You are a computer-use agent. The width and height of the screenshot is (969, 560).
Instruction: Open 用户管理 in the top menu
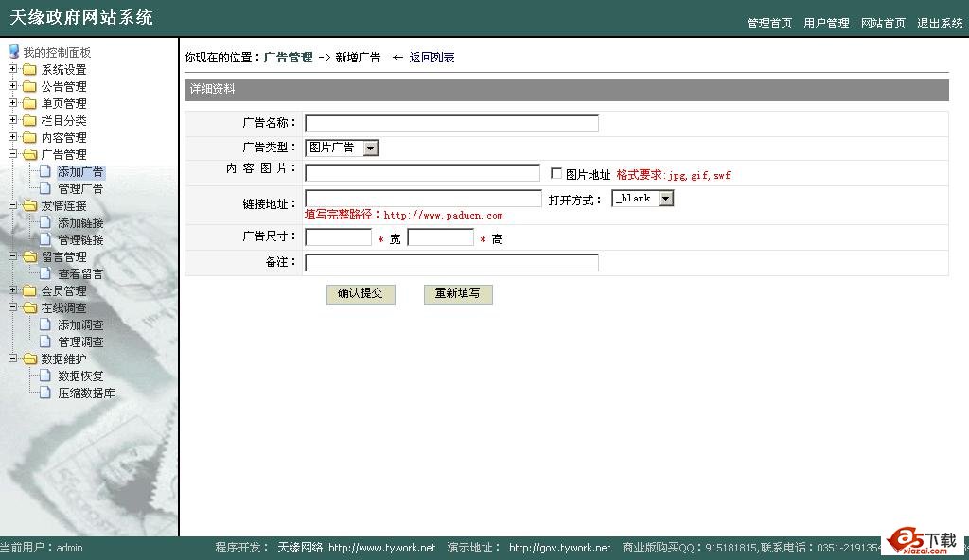(826, 24)
